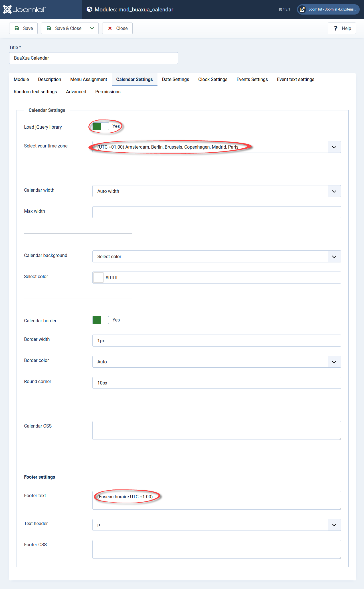This screenshot has height=589, width=364.
Task: Click the white color swatch preview
Action: 98,278
